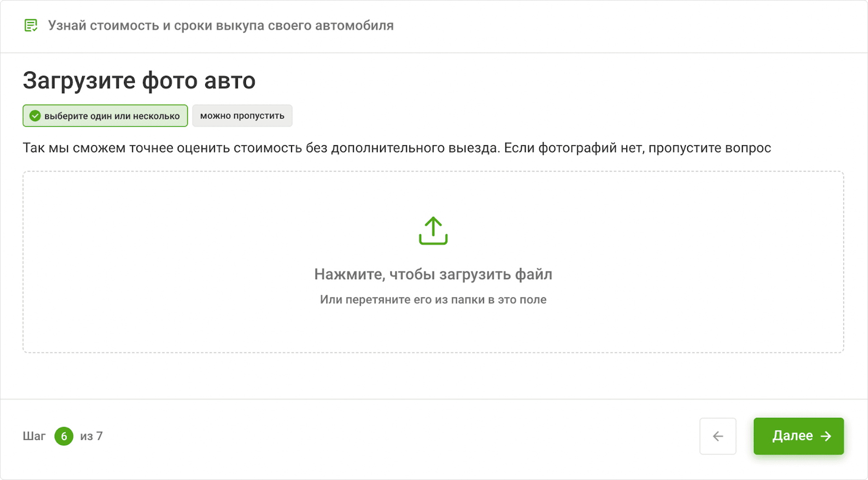The height and width of the screenshot is (480, 868).
Task: Click "Если фотографий нет, пропустите вопрос" text
Action: [x=637, y=148]
